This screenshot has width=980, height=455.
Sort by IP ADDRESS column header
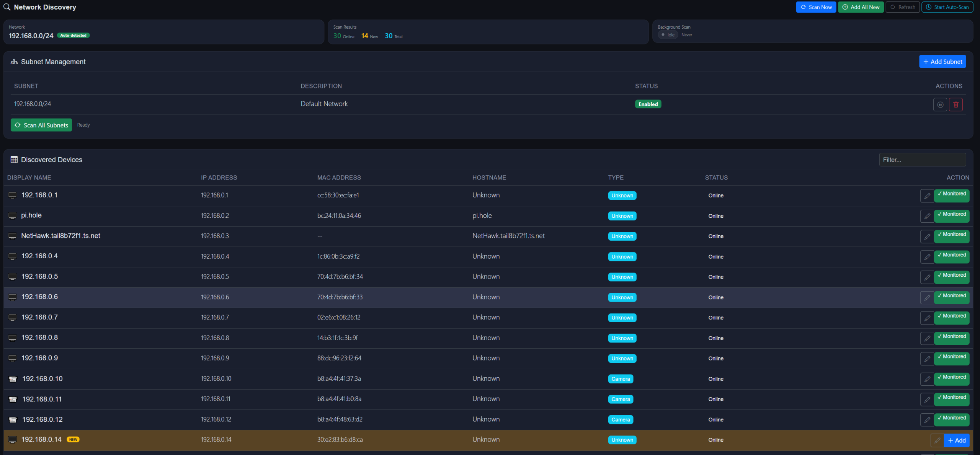219,178
